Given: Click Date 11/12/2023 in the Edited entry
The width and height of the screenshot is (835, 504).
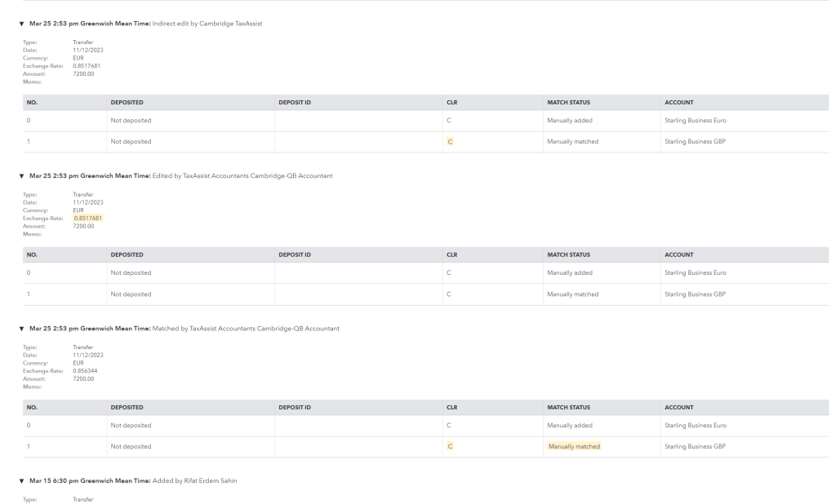Looking at the screenshot, I should (x=88, y=202).
